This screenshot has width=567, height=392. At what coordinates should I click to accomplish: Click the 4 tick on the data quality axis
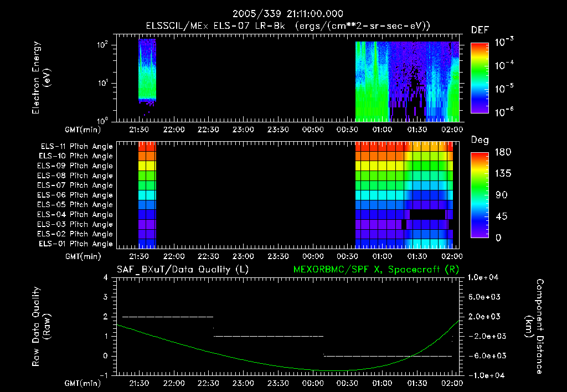pos(106,277)
